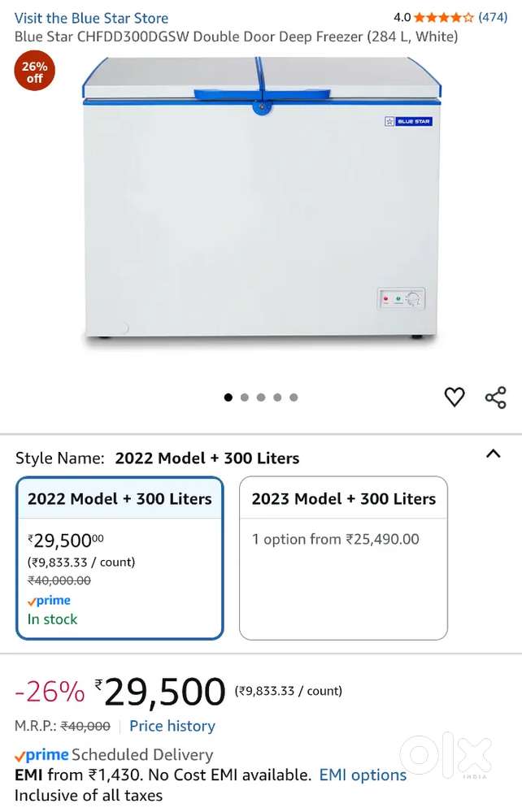Add the freezer to wishlist with heart icon
522x812 pixels.
click(455, 397)
